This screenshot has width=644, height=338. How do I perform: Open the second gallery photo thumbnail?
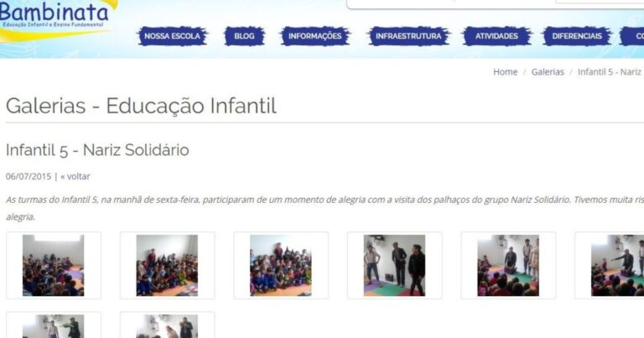(167, 265)
